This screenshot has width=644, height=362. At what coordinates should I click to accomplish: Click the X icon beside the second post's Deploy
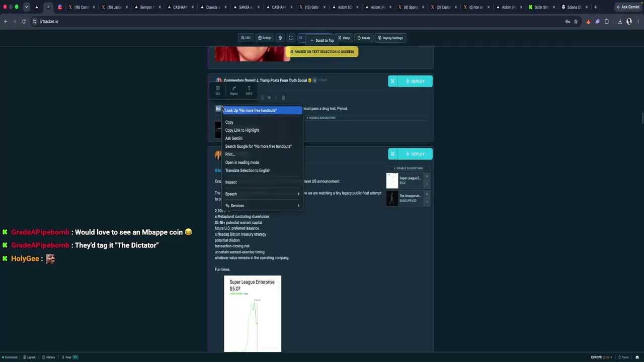392,154
